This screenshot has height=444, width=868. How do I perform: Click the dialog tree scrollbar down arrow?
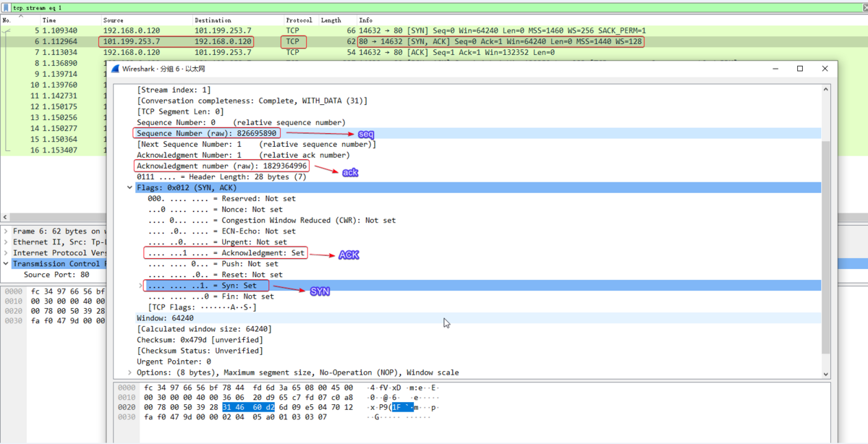point(826,374)
